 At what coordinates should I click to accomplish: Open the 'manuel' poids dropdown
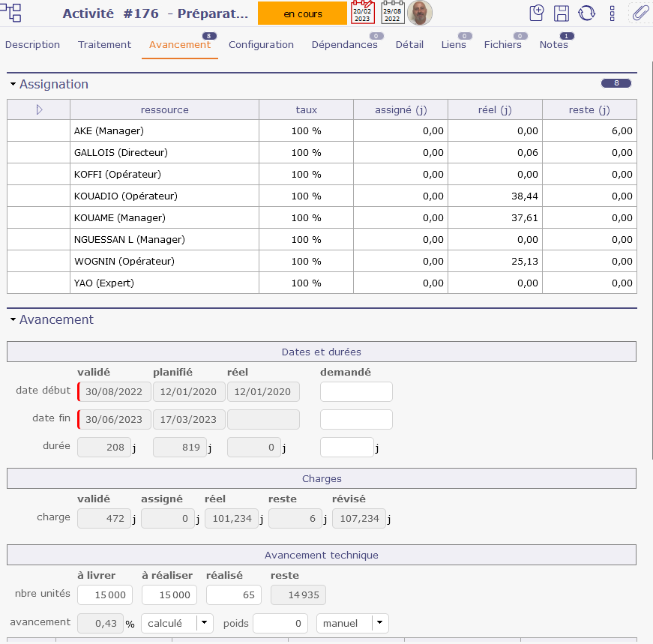pyautogui.click(x=380, y=623)
